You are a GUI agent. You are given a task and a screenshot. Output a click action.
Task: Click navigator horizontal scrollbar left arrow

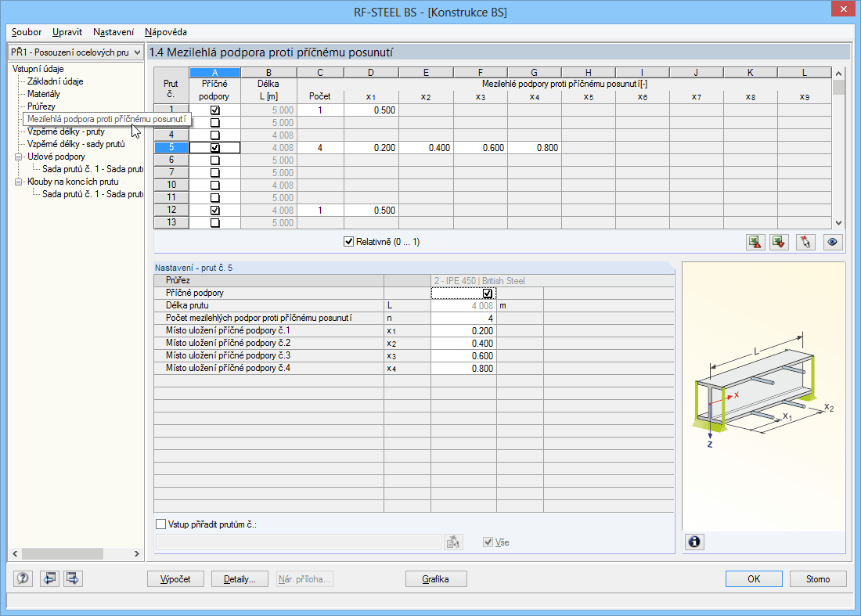pos(15,553)
